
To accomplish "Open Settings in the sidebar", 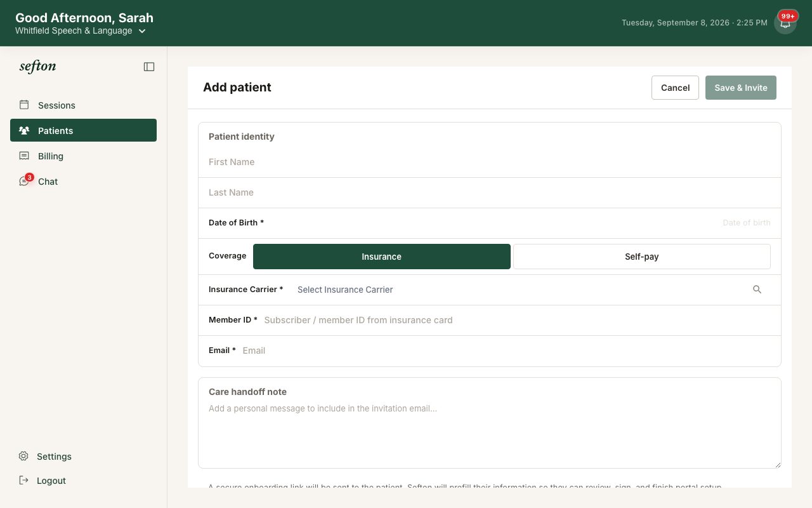I will (83, 456).
